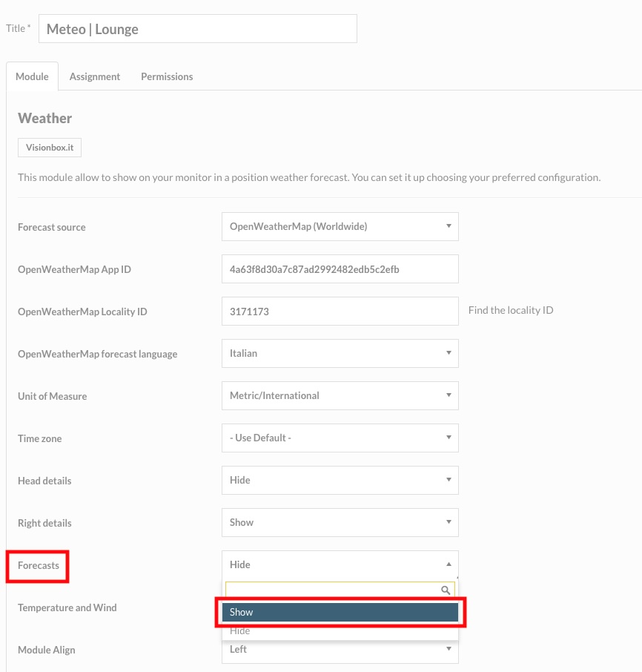The width and height of the screenshot is (642, 672).
Task: Select the Module tab
Action: [32, 76]
